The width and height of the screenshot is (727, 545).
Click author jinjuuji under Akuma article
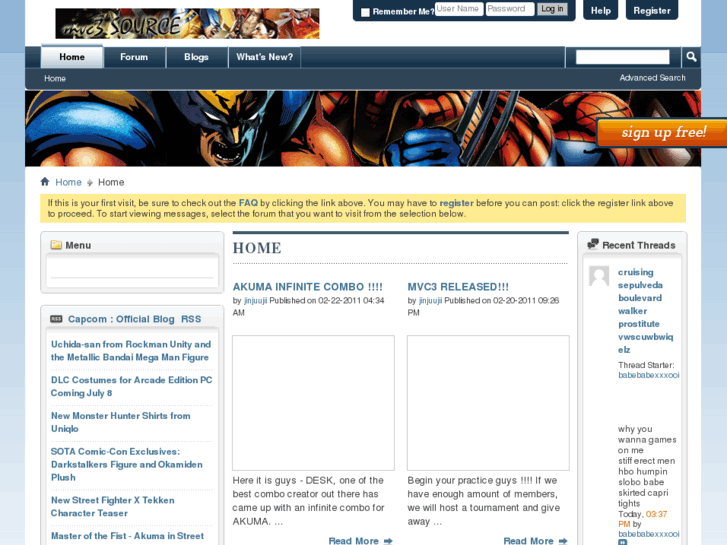(x=255, y=301)
